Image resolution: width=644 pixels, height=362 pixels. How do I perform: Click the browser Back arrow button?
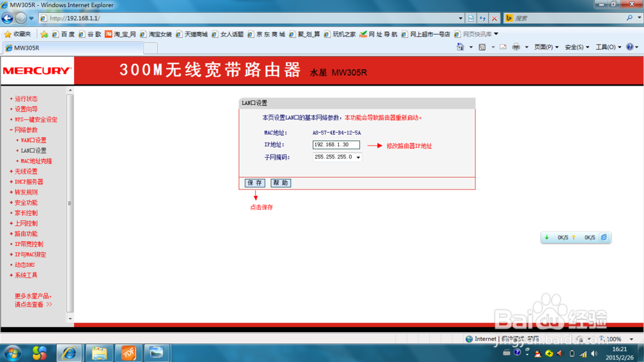coord(7,18)
